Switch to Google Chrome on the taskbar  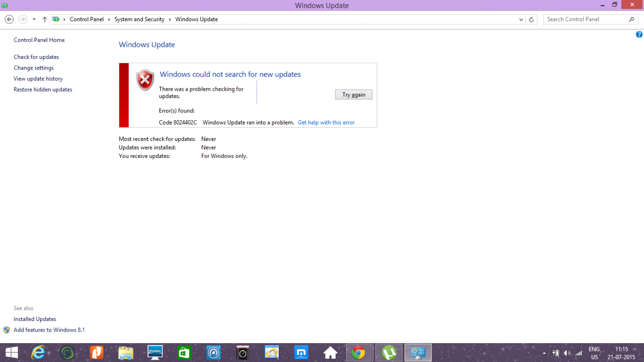tap(359, 353)
